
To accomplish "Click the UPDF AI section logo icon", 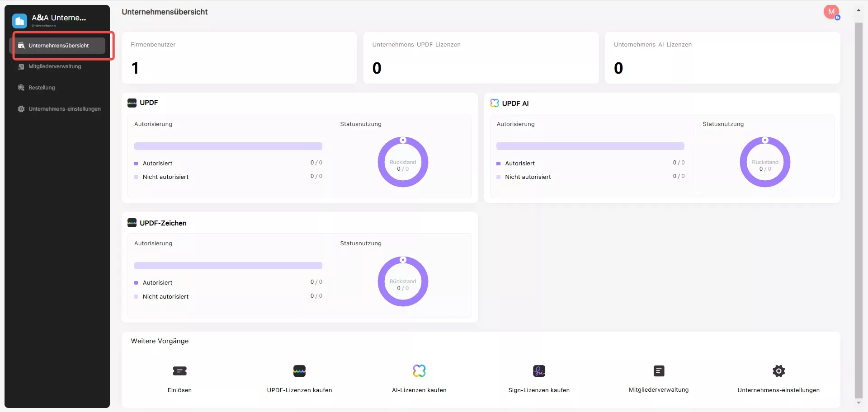I will pyautogui.click(x=495, y=103).
